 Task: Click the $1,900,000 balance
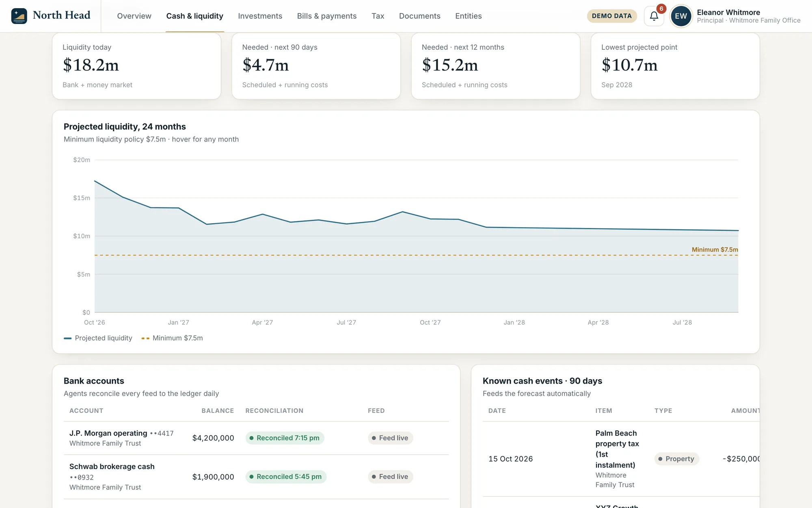213,477
